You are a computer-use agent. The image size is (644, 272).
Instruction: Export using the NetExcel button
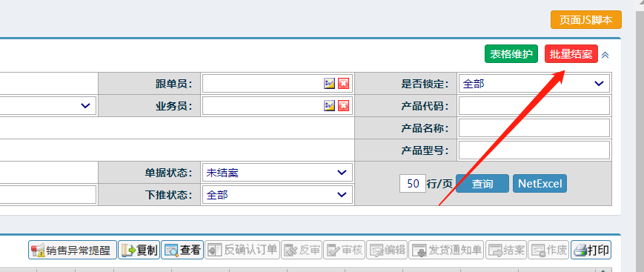click(x=540, y=184)
